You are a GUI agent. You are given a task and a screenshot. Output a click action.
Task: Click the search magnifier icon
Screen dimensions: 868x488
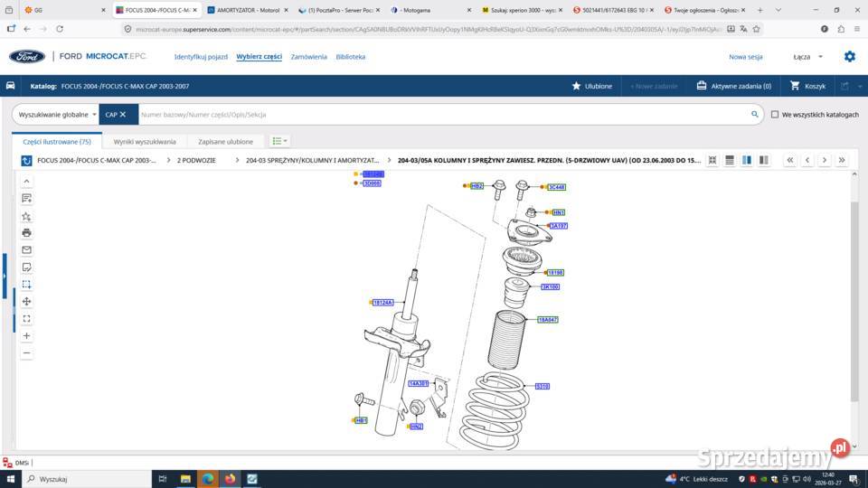(x=755, y=115)
